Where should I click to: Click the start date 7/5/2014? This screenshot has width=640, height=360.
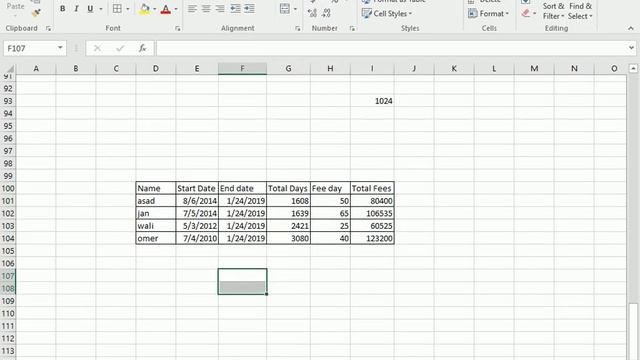click(x=197, y=213)
